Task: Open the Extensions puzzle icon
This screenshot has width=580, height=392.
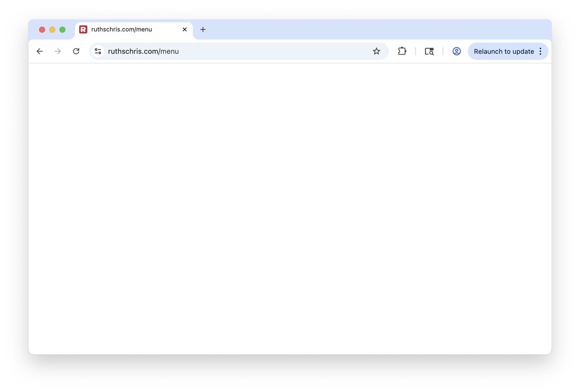Action: pyautogui.click(x=402, y=51)
